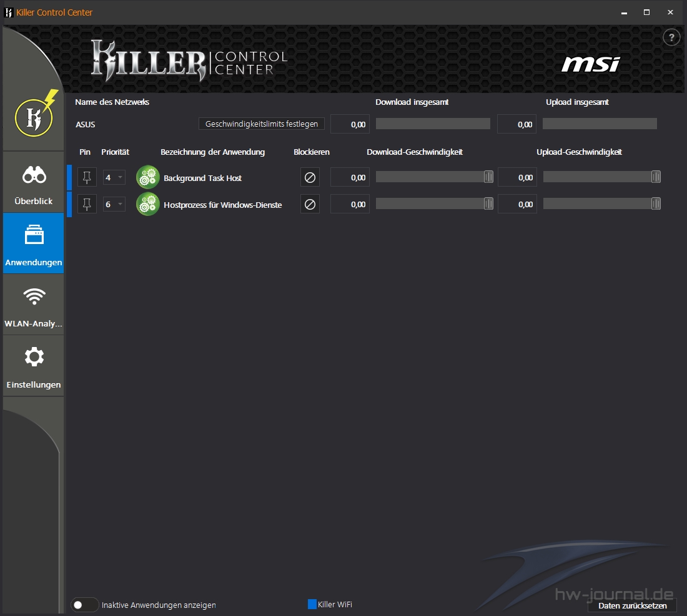Viewport: 687px width, 616px height.
Task: Open the Überblick overview section
Action: pyautogui.click(x=34, y=182)
